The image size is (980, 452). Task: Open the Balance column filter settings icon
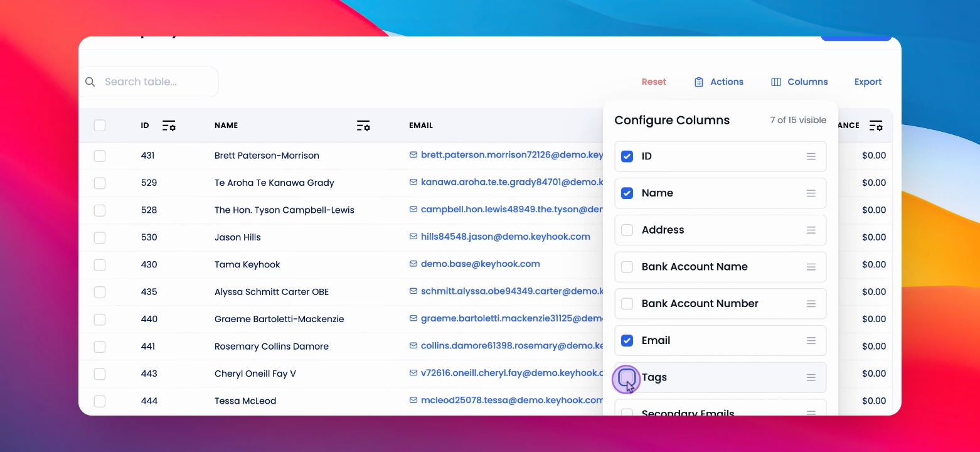coord(876,126)
